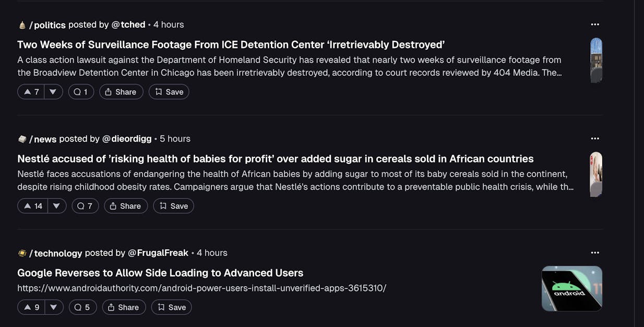Save the Nestlé baby cereals post
This screenshot has height=327, width=644.
(x=173, y=206)
